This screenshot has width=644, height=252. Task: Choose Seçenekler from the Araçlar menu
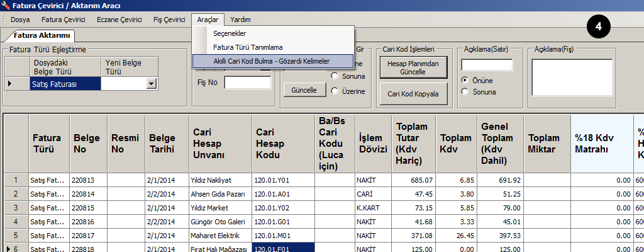pyautogui.click(x=230, y=33)
